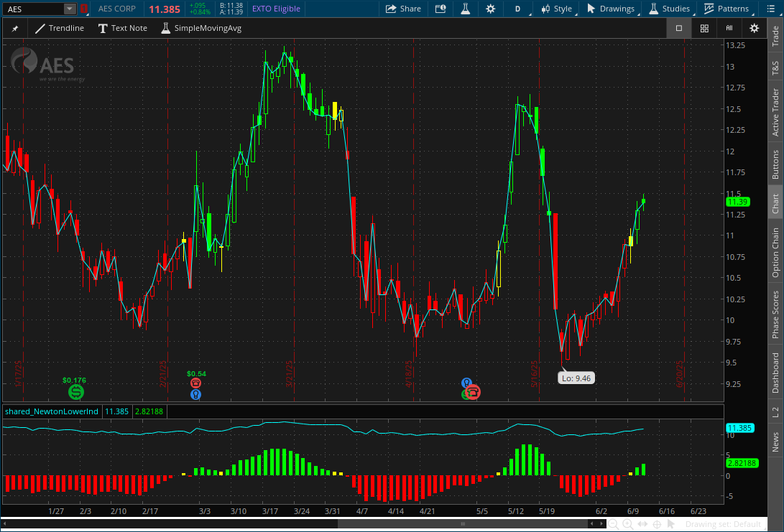Click the EXTO Eligible label
Image resolution: width=784 pixels, height=532 pixels.
[276, 9]
